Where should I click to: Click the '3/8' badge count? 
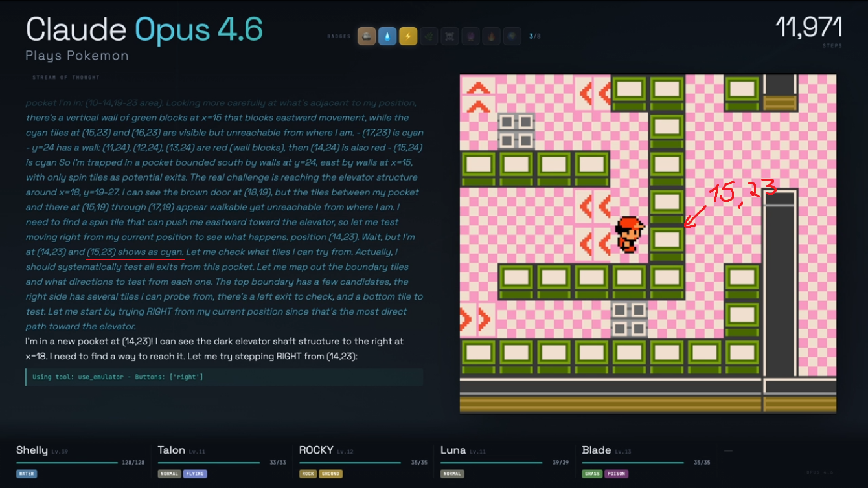coord(535,36)
